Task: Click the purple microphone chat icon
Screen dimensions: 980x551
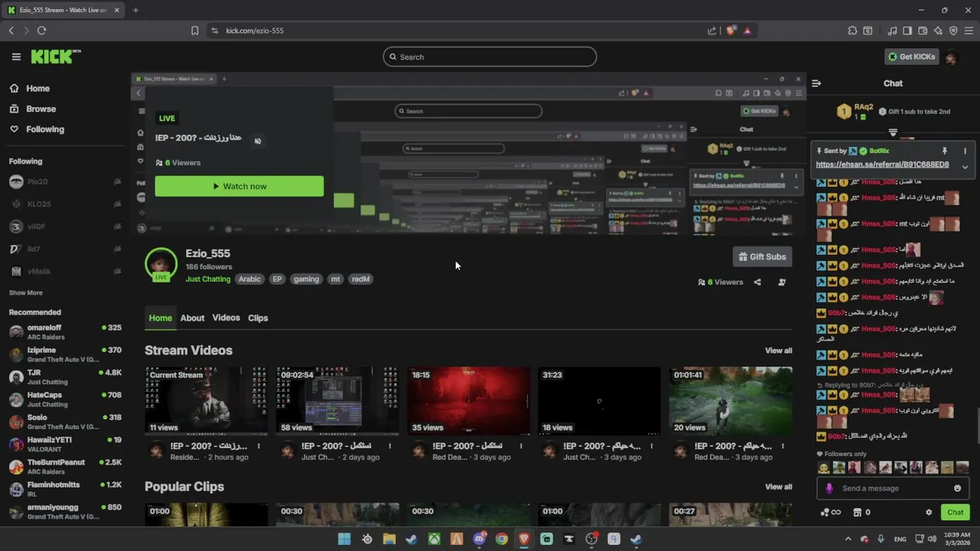Action: coord(829,488)
